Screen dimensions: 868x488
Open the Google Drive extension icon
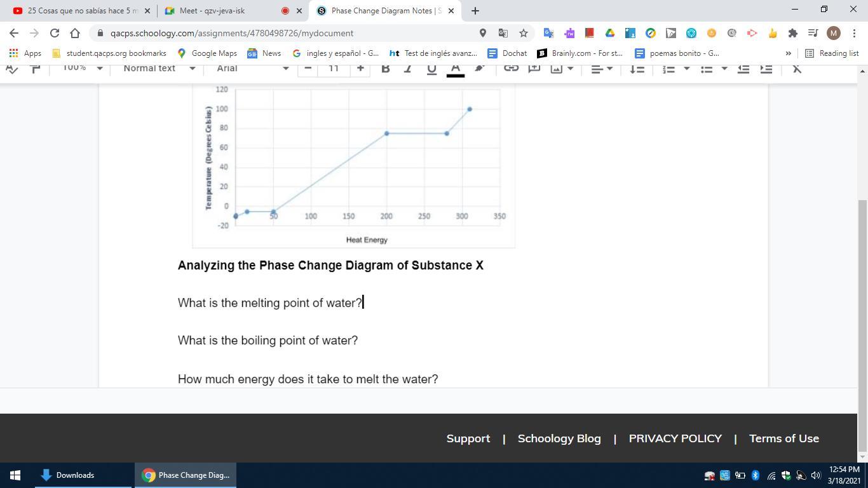(609, 33)
